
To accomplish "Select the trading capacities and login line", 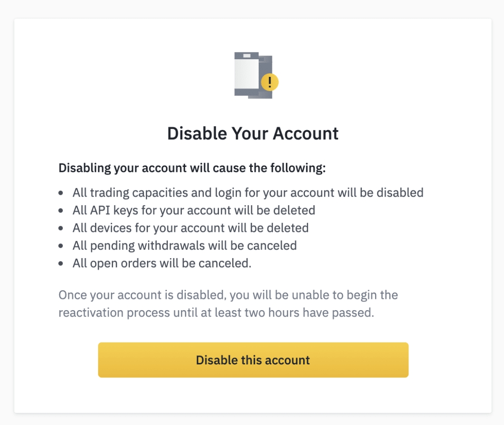I will point(248,193).
